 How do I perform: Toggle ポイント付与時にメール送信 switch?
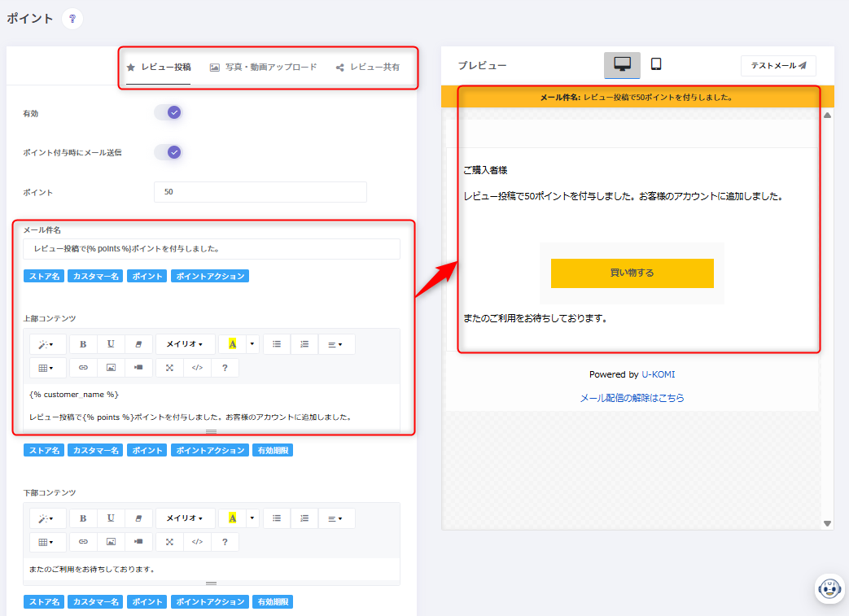[x=168, y=152]
